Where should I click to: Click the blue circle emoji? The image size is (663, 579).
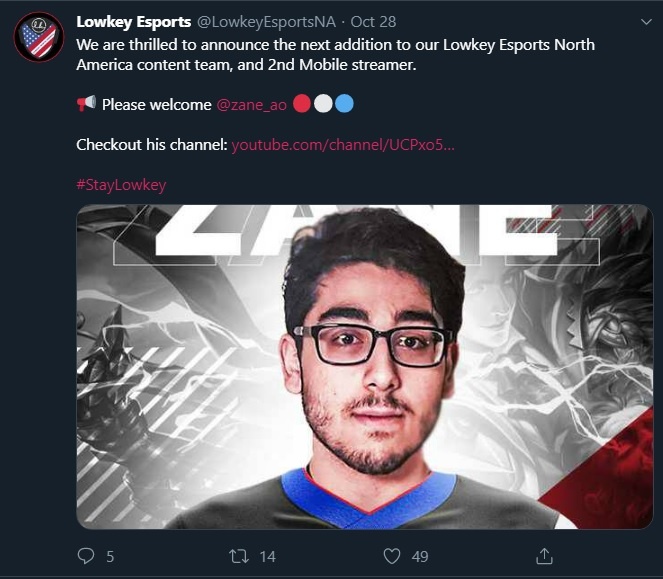[344, 104]
